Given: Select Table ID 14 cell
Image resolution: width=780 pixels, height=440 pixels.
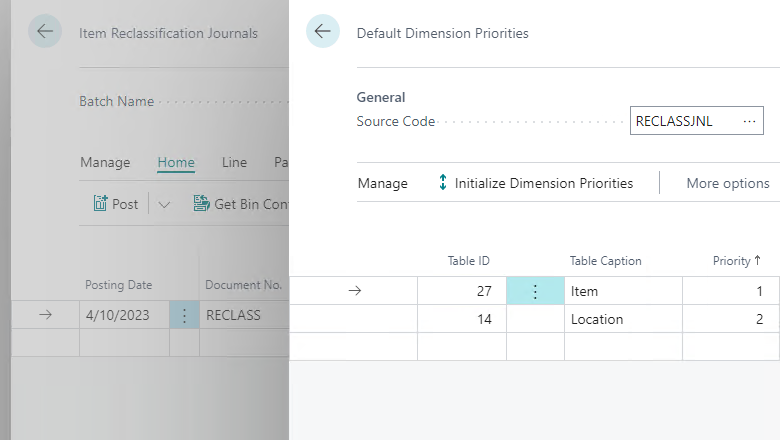Looking at the screenshot, I should (462, 319).
